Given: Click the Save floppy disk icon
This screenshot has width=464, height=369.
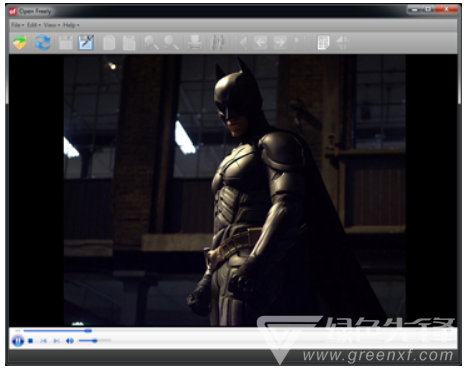Looking at the screenshot, I should point(66,43).
